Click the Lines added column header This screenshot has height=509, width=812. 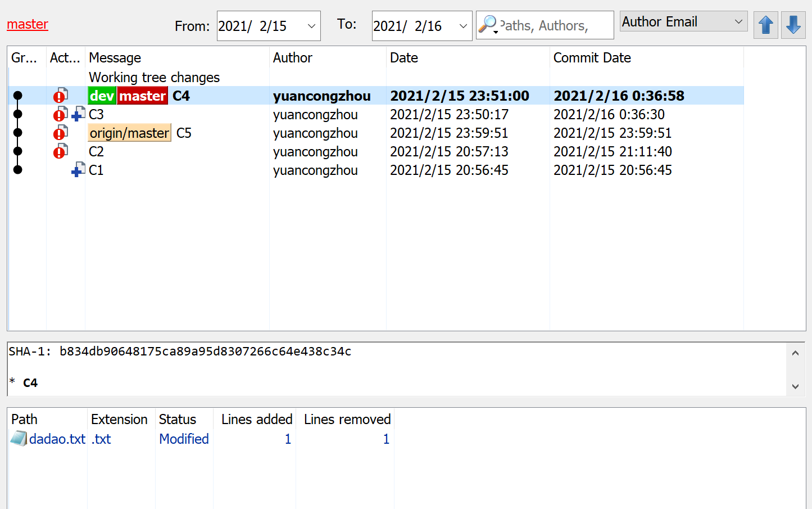coord(256,420)
